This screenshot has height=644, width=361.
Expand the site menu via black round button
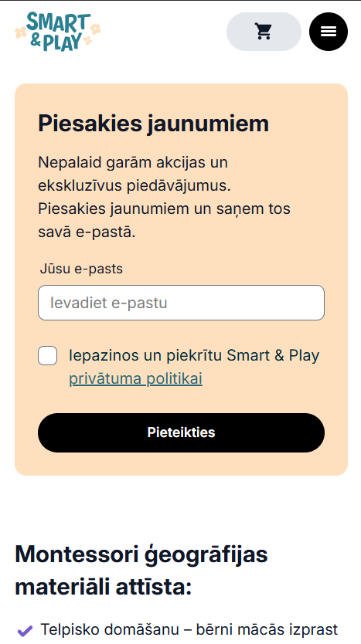pos(329,32)
